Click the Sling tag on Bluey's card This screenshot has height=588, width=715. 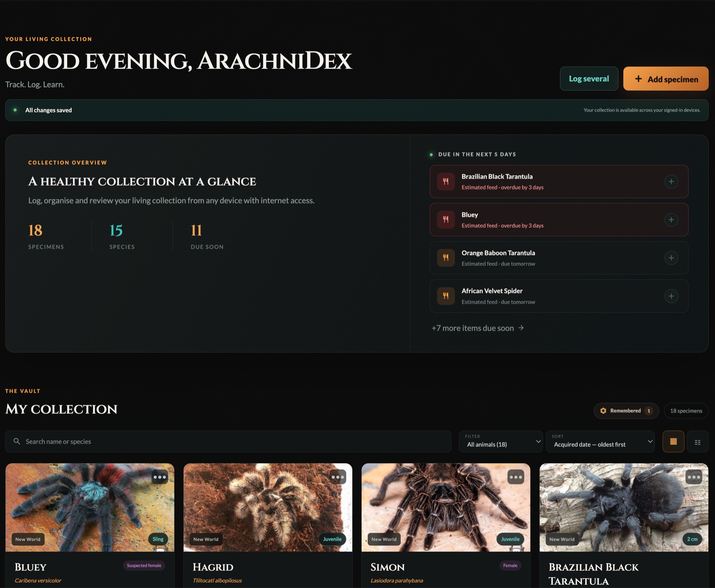(x=158, y=539)
